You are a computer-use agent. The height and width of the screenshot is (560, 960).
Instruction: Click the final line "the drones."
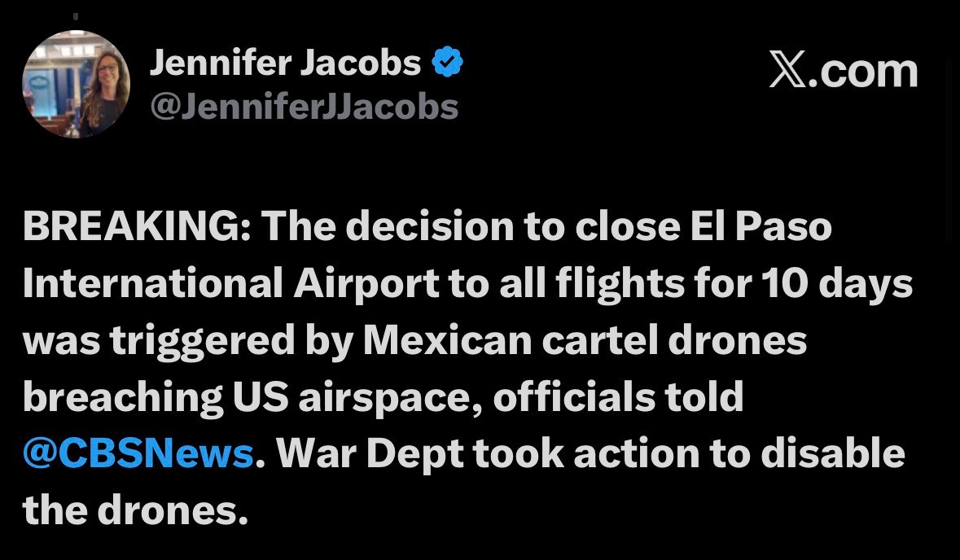(x=135, y=510)
